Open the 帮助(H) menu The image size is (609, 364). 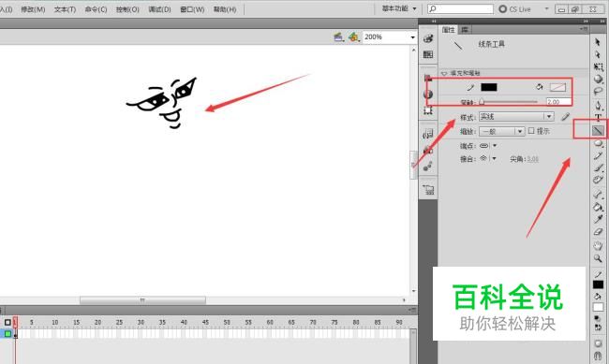tap(225, 9)
